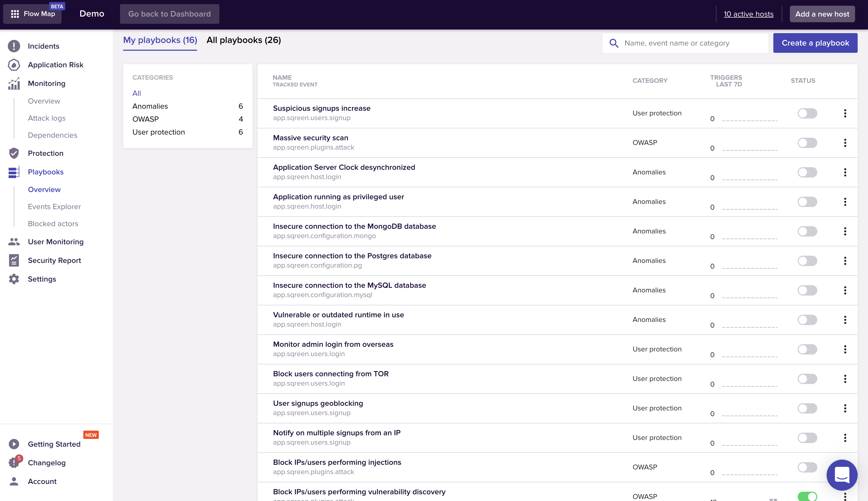The height and width of the screenshot is (501, 868).
Task: Open three-dot menu for User signups geoblocking
Action: [845, 408]
